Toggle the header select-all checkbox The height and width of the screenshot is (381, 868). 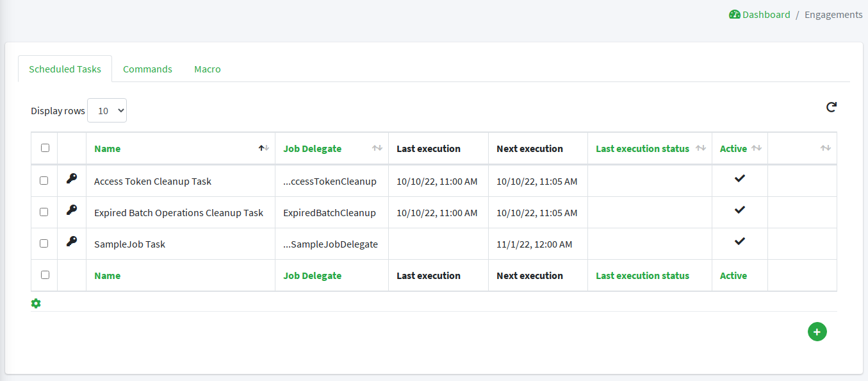click(45, 148)
